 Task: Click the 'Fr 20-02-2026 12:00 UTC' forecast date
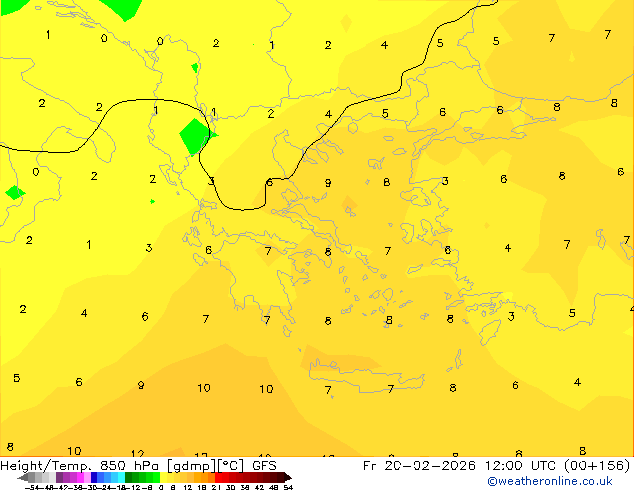[460, 466]
